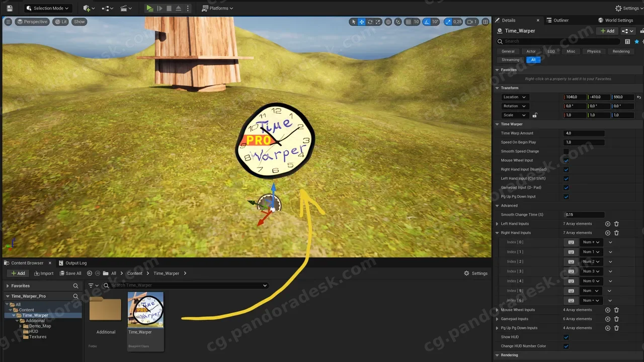Open the Output Log tab
The height and width of the screenshot is (362, 644).
[x=72, y=263]
